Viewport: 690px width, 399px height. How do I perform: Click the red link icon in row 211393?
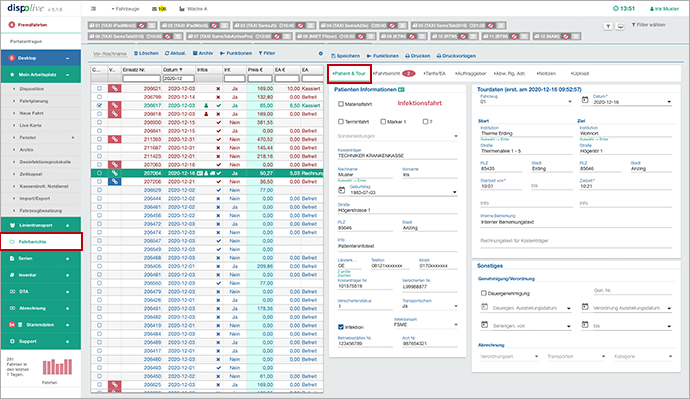pyautogui.click(x=114, y=139)
